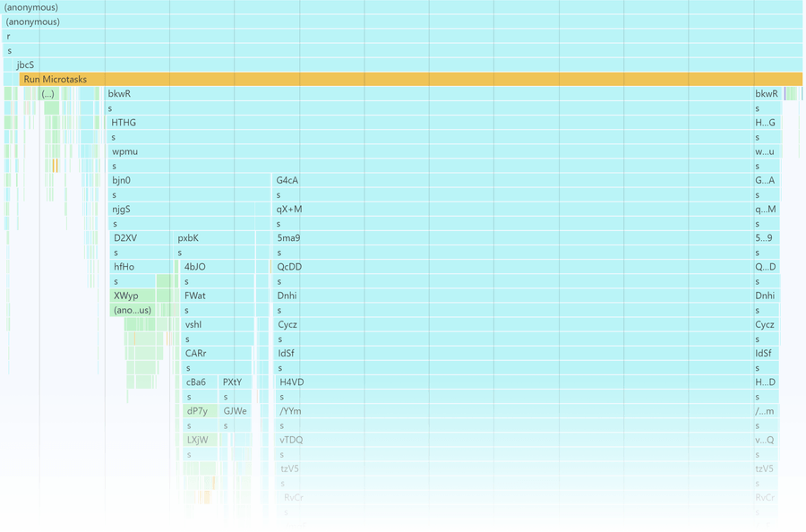
Task: Select the G4cA function block
Action: [x=512, y=180]
